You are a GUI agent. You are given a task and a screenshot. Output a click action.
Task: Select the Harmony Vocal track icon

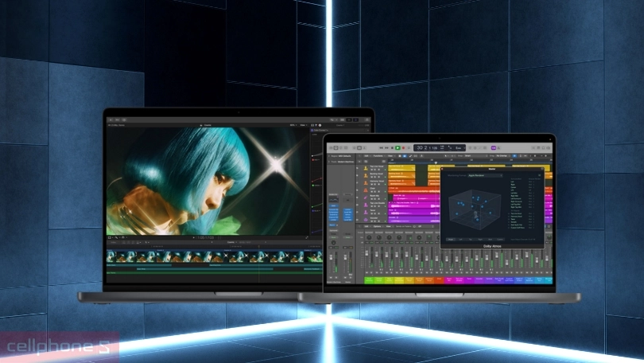pyautogui.click(x=366, y=183)
